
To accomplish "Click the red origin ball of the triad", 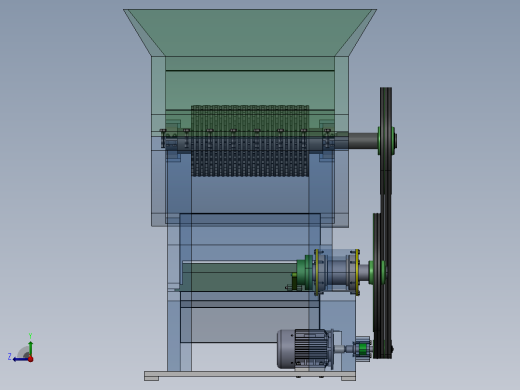I will click(30, 359).
